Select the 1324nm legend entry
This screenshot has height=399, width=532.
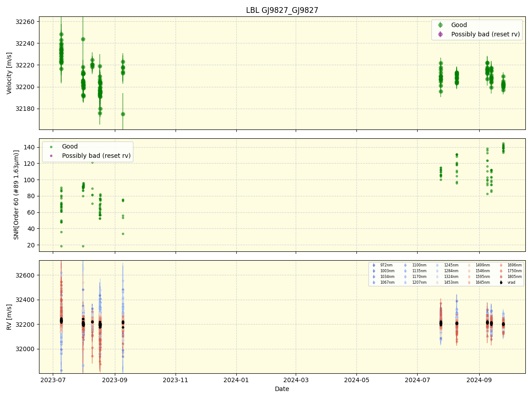point(451,277)
